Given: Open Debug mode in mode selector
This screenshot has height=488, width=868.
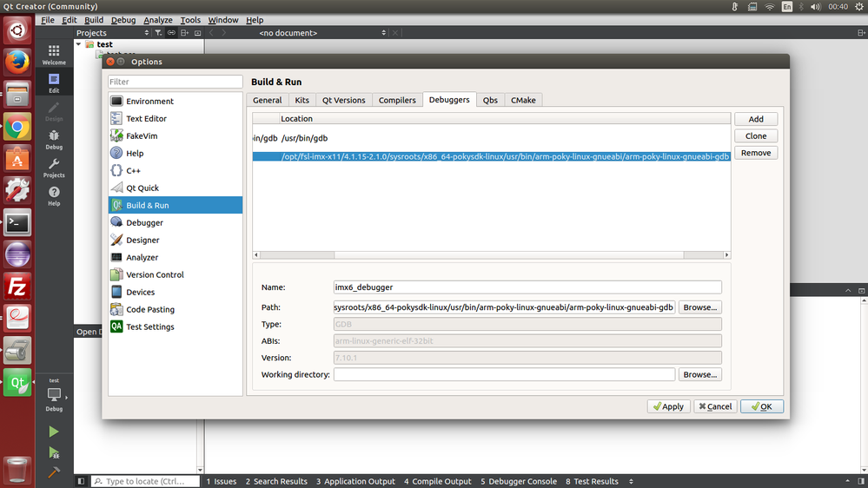Looking at the screenshot, I should coord(54,140).
